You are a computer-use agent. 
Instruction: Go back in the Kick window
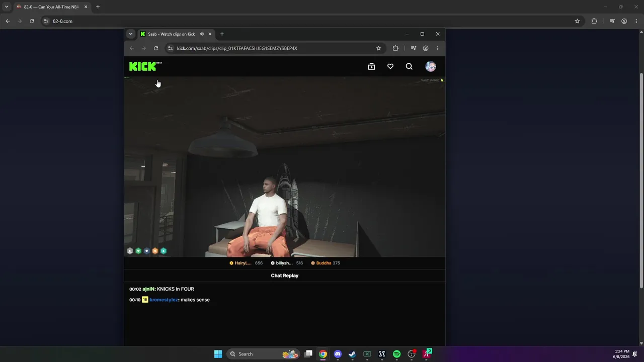click(132, 48)
